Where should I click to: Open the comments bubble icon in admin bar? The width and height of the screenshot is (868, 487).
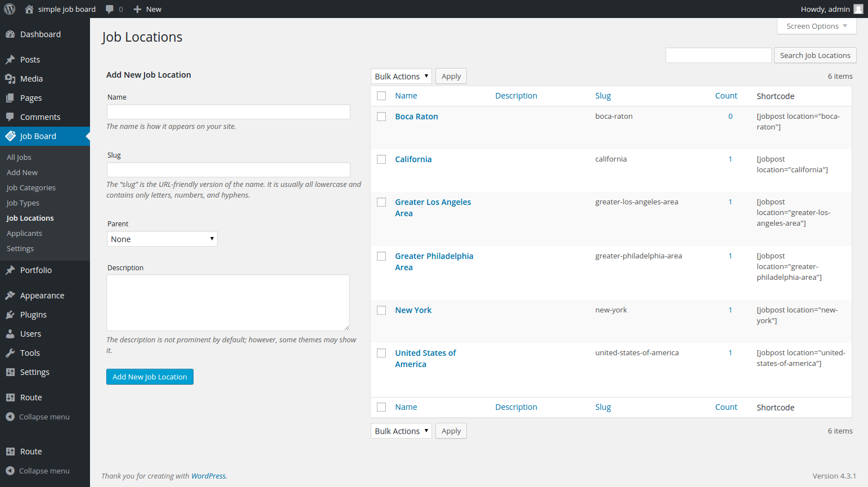[110, 9]
